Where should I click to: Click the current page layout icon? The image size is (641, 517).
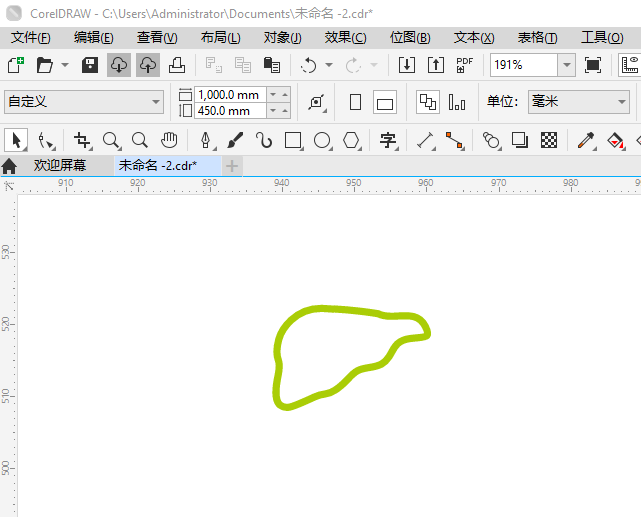[457, 102]
